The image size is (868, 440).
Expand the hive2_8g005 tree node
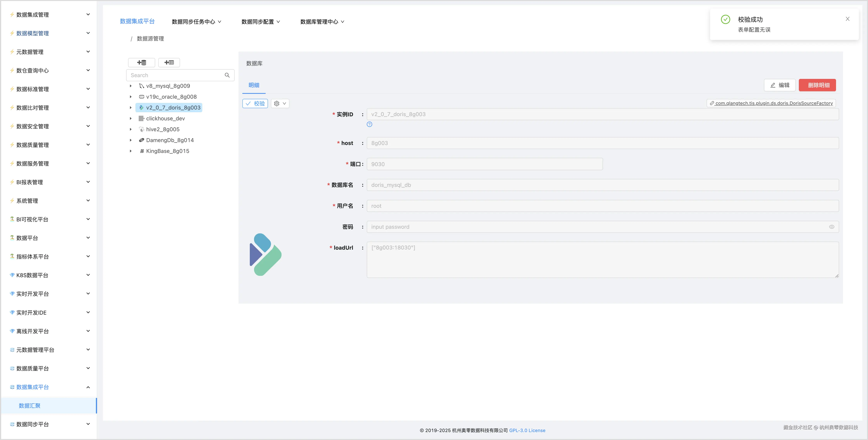[131, 129]
